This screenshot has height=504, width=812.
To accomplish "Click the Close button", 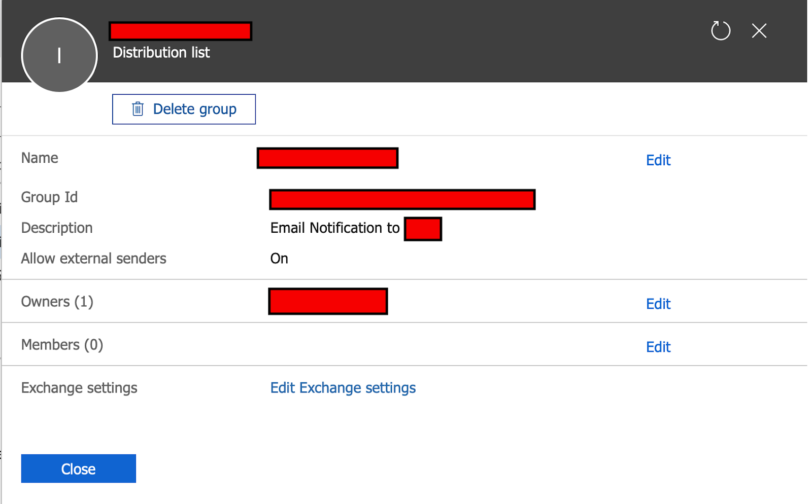I will (x=78, y=468).
